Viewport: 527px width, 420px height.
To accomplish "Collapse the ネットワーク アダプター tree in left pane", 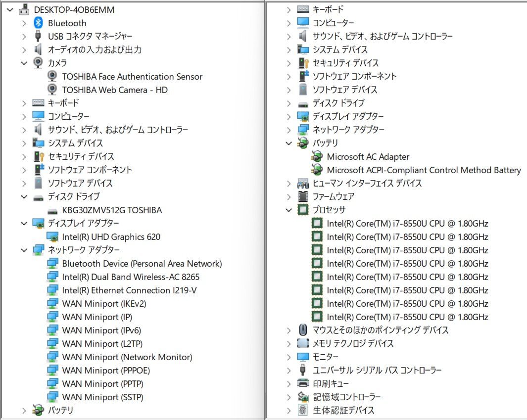I will [x=24, y=250].
